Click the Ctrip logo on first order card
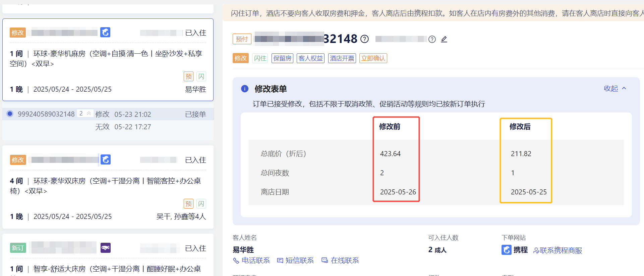 pos(105,32)
